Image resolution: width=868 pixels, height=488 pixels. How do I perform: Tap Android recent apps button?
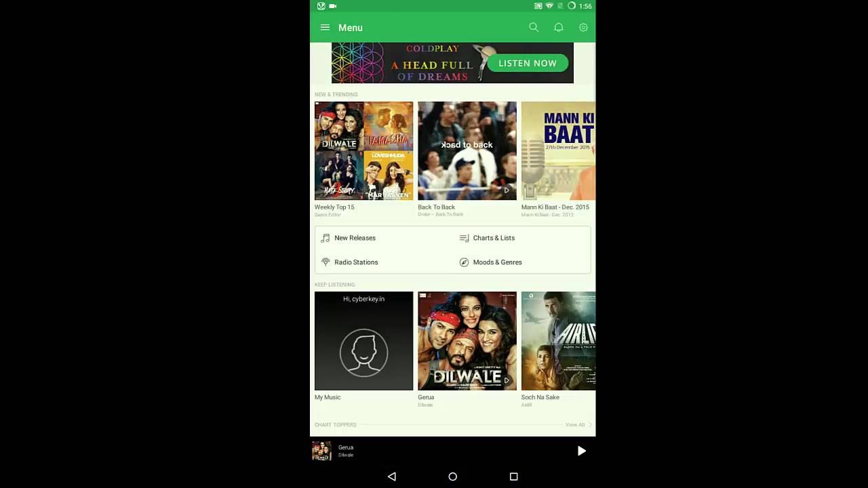coord(513,476)
